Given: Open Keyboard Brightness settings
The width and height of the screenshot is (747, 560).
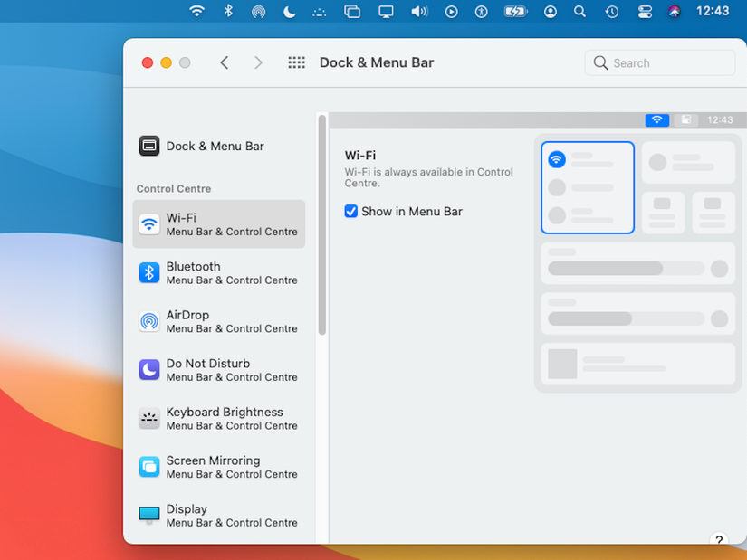Looking at the screenshot, I should (218, 418).
